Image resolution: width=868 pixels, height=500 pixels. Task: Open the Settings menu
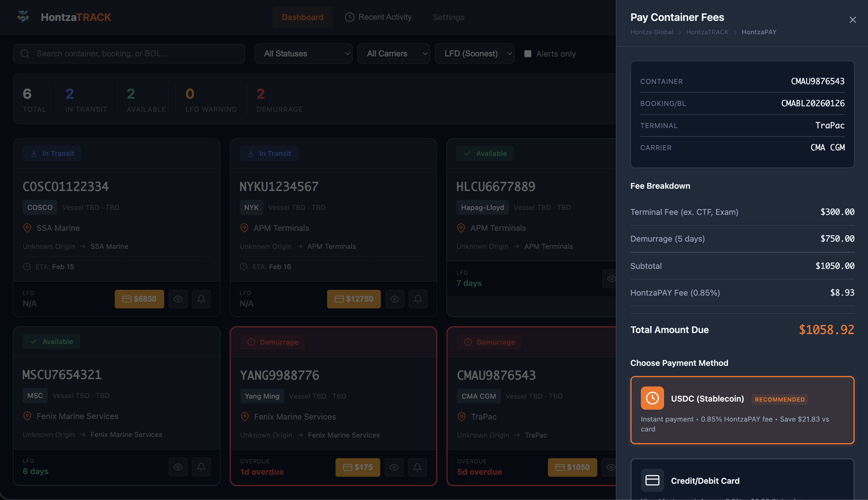(448, 17)
